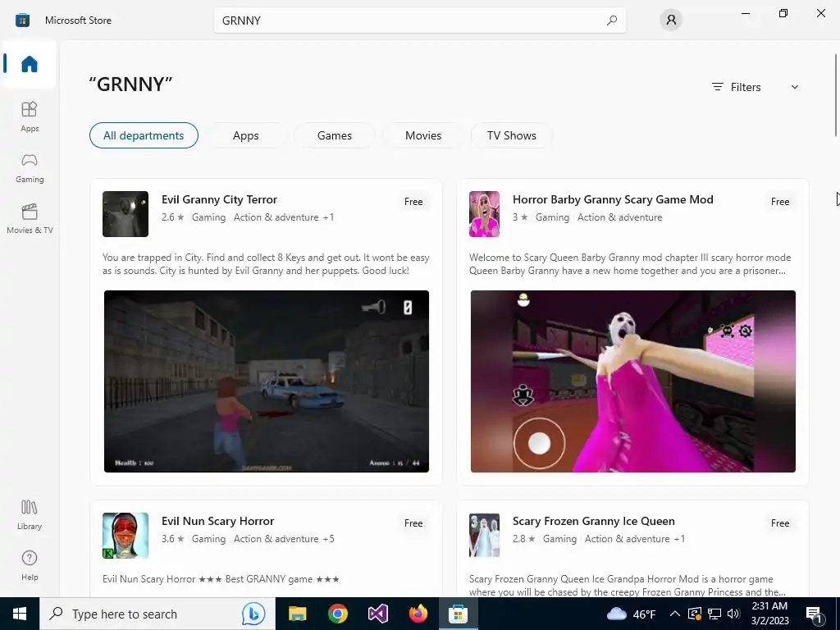Open the Movies & TV section
840x630 pixels.
coord(30,218)
